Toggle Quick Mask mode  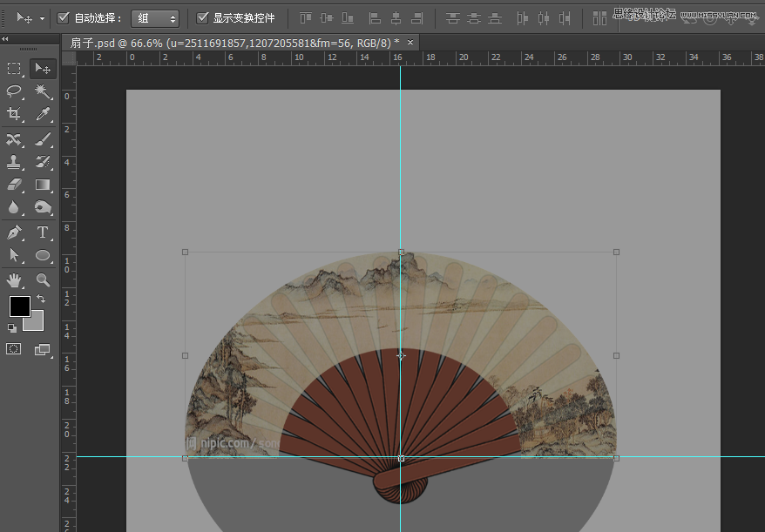[x=14, y=349]
